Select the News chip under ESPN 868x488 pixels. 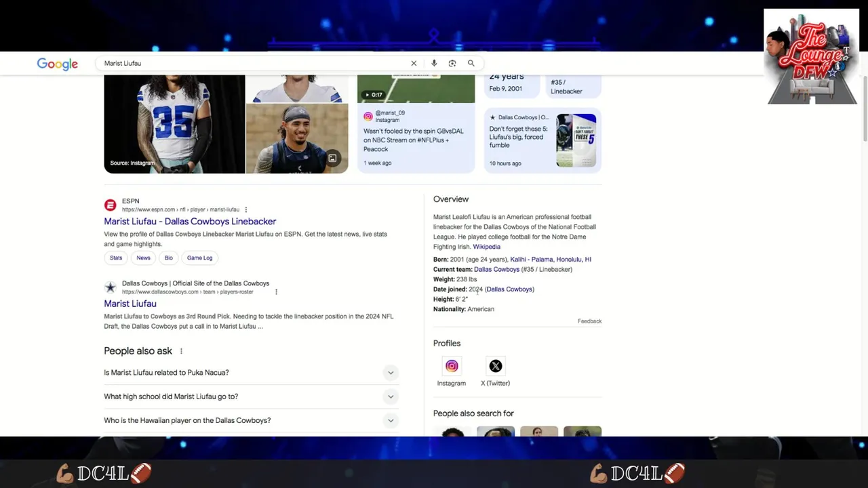[143, 258]
